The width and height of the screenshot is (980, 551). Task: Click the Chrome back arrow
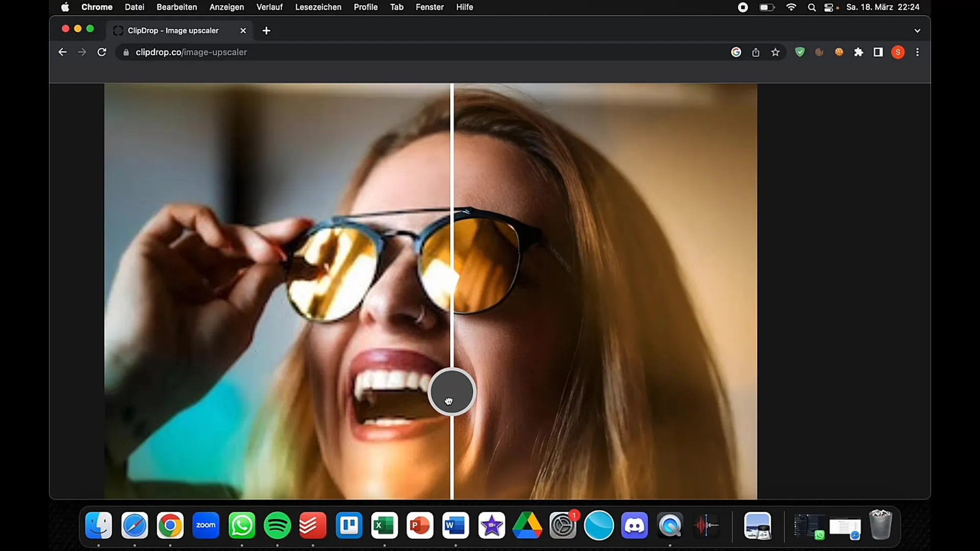pos(62,52)
